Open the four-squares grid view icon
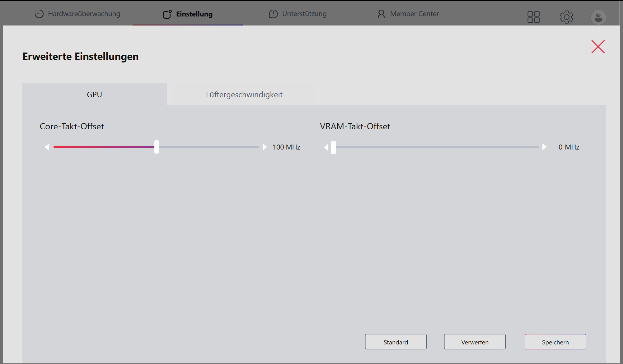Image resolution: width=623 pixels, height=364 pixels. [x=533, y=17]
